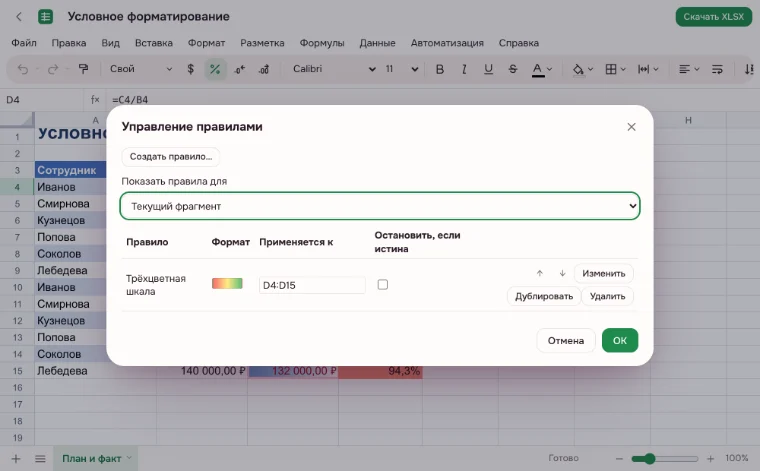Open the Вставка menu
The width and height of the screenshot is (760, 471).
(x=154, y=43)
